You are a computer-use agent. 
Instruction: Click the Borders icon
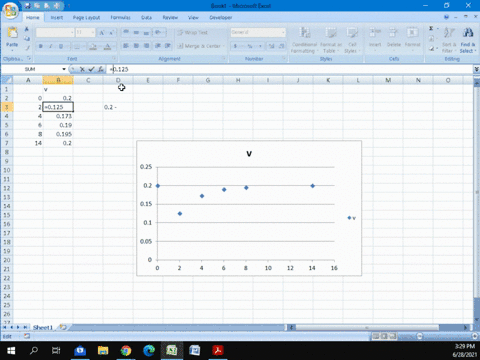(x=77, y=46)
